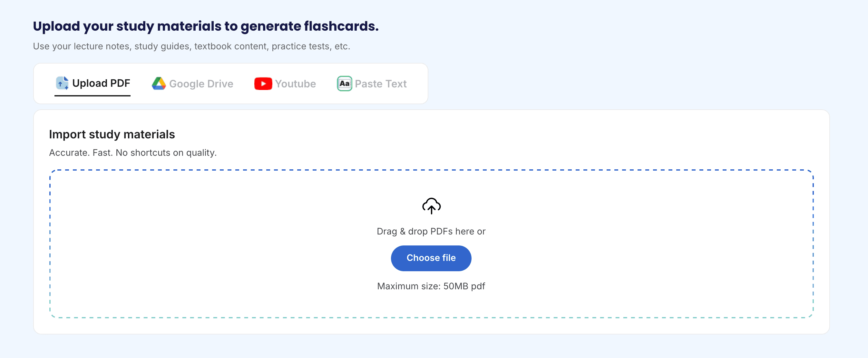Click the Google Drive triangle logo
The image size is (868, 358).
tap(159, 83)
